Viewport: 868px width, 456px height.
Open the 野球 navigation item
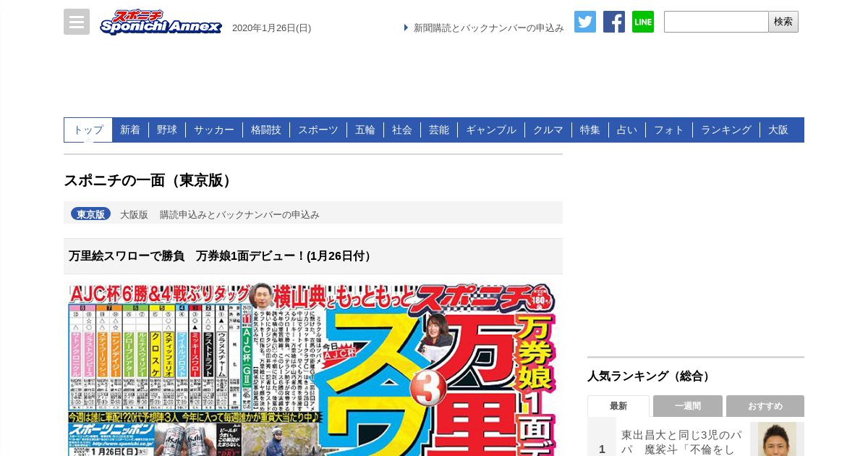coord(167,130)
